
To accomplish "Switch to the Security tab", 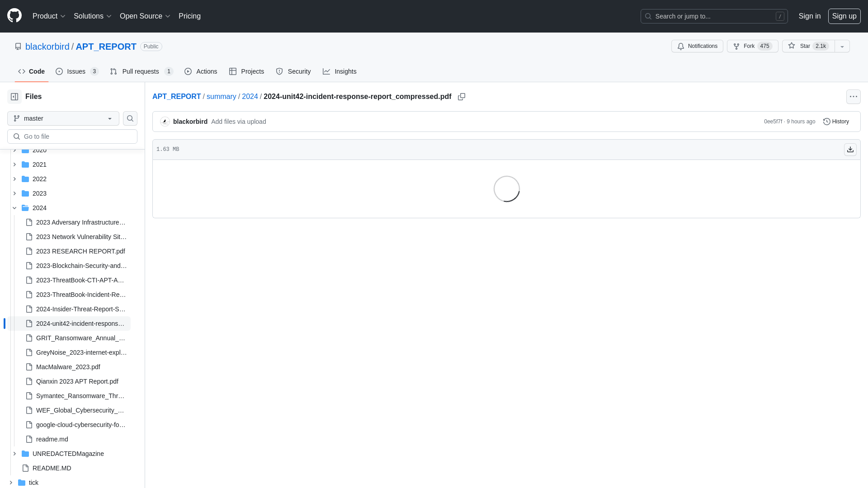I will pos(293,71).
